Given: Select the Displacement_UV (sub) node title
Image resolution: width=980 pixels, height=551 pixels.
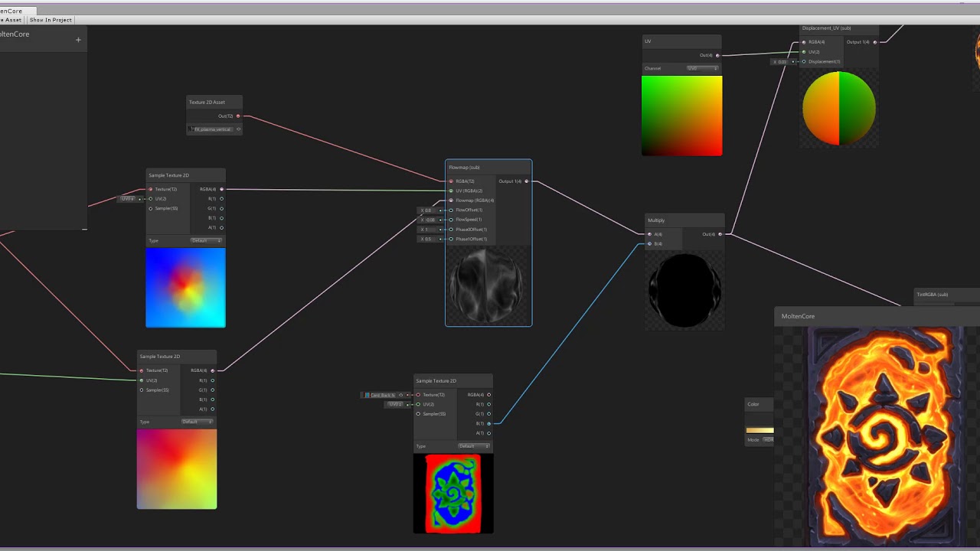Looking at the screenshot, I should 826,28.
